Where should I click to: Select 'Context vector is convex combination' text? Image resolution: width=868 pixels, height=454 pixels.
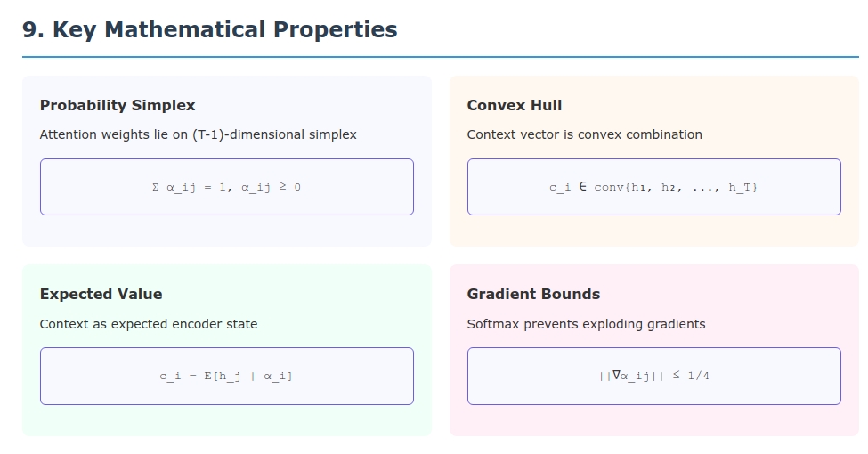(584, 134)
